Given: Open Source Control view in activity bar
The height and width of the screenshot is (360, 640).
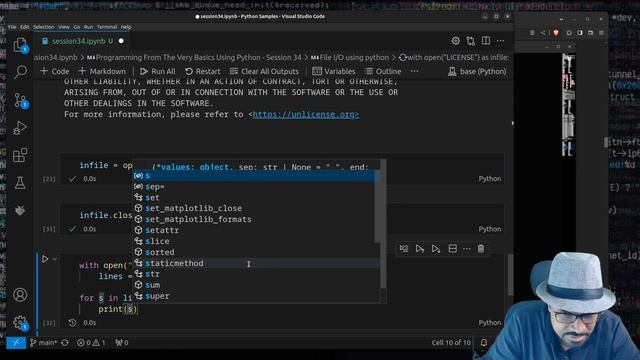Looking at the screenshot, I should click(20, 100).
